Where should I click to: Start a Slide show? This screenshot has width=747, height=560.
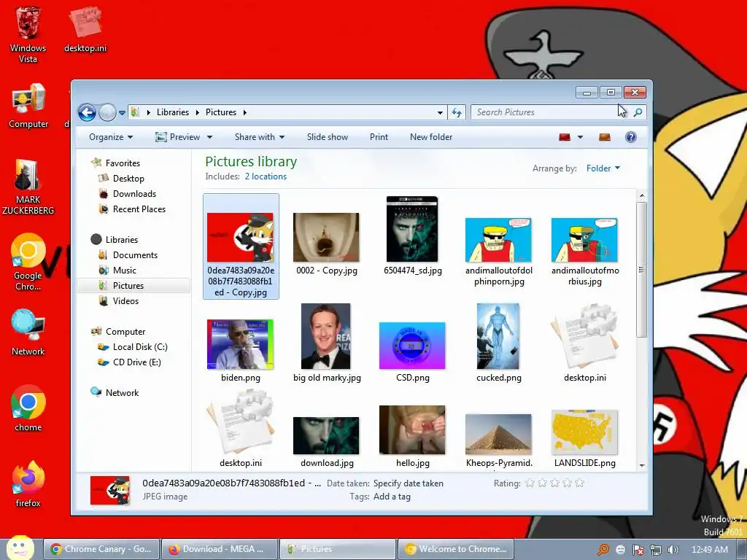click(328, 137)
